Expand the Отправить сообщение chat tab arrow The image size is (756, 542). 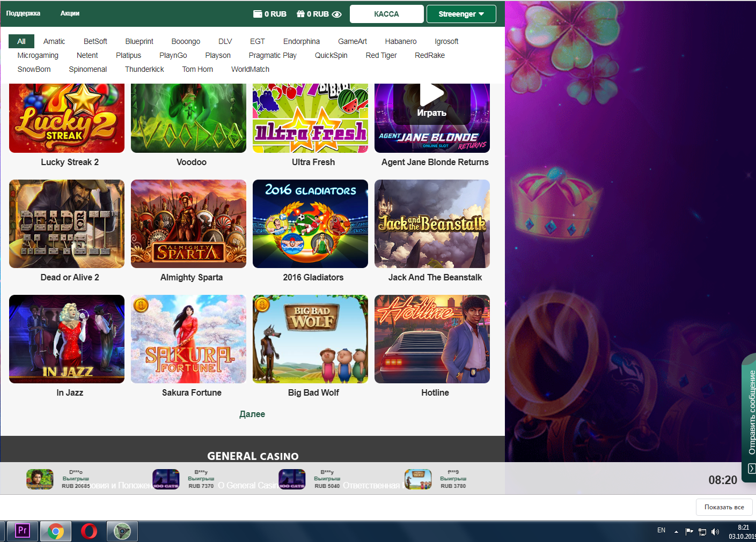tap(752, 469)
